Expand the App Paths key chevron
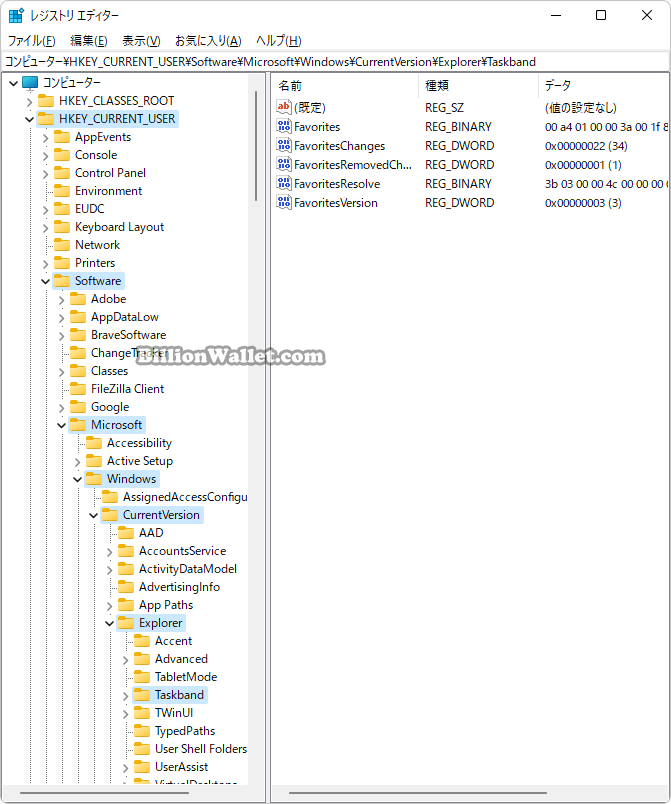The width and height of the screenshot is (671, 804). click(109, 606)
